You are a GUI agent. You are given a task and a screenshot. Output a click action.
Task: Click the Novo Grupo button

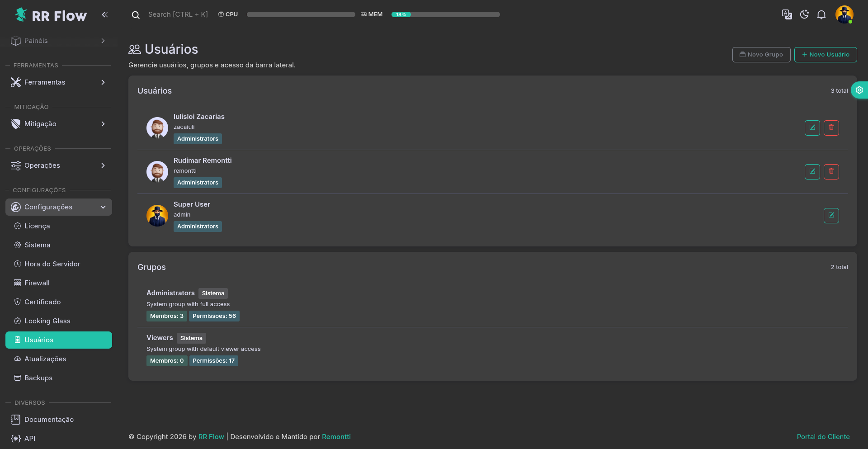click(x=761, y=55)
